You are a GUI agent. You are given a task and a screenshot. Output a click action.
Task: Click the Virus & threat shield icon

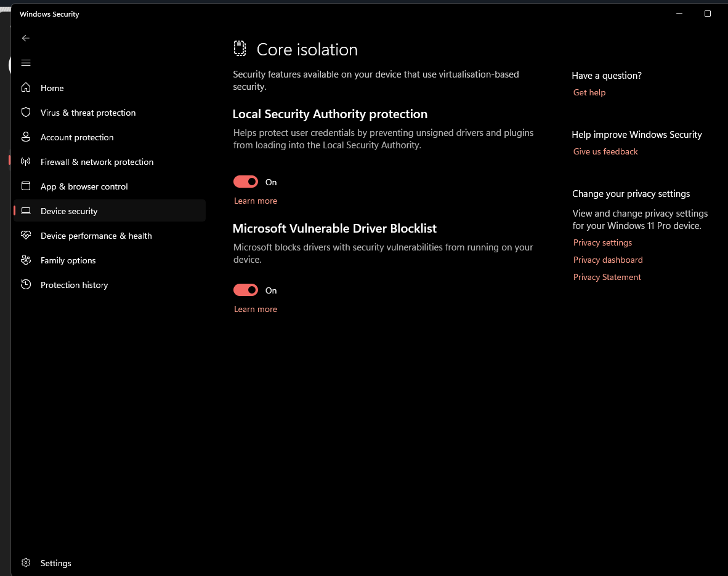pos(26,112)
